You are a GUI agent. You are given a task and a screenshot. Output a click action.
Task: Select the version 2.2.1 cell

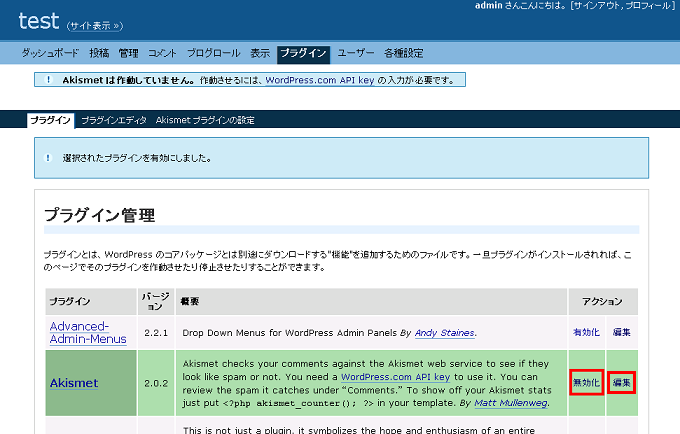pyautogui.click(x=156, y=333)
